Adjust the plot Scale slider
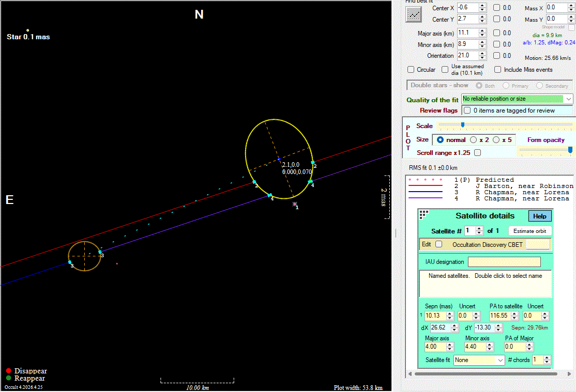The width and height of the screenshot is (576, 392). pyautogui.click(x=463, y=125)
